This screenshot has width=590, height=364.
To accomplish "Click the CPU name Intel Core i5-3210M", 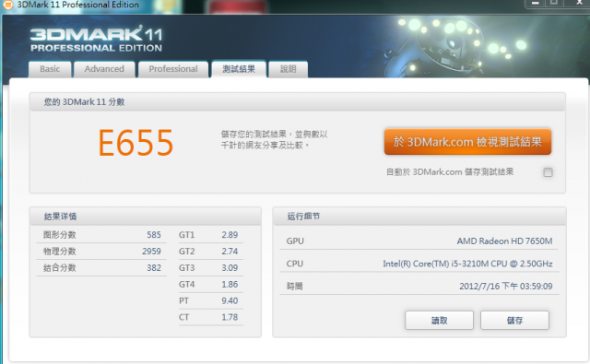I will (x=467, y=264).
